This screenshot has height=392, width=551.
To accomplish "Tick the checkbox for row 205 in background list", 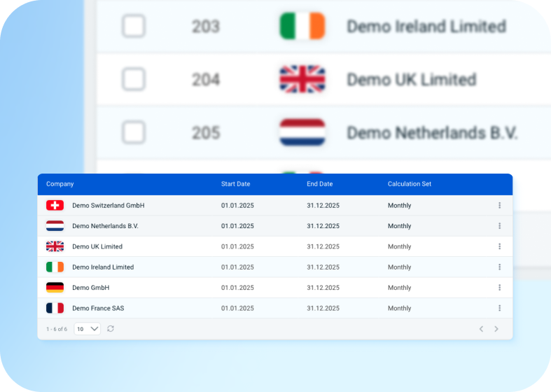I will (x=134, y=132).
